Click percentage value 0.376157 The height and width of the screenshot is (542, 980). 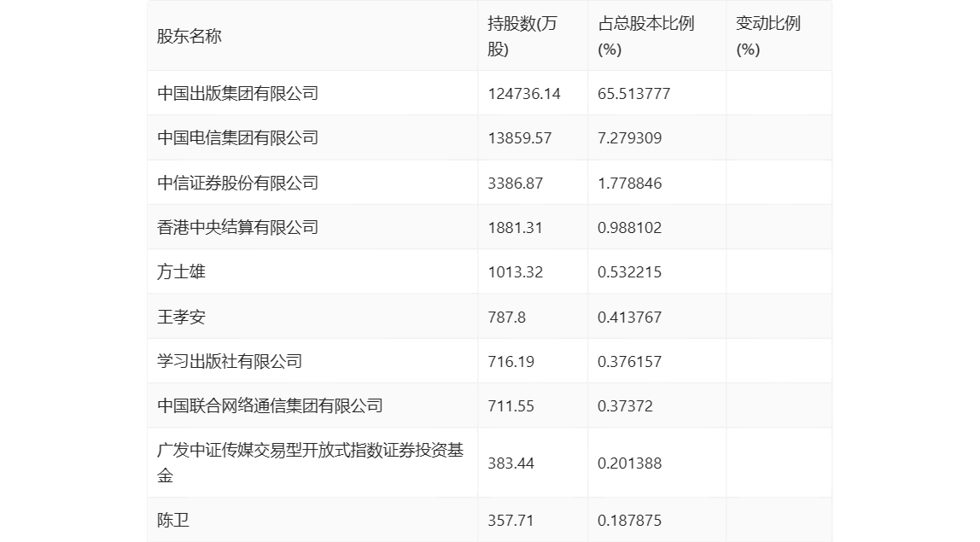click(630, 361)
